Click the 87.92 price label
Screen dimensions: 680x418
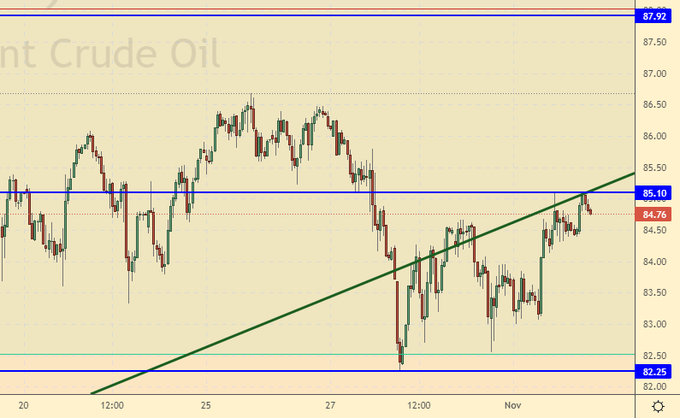656,16
